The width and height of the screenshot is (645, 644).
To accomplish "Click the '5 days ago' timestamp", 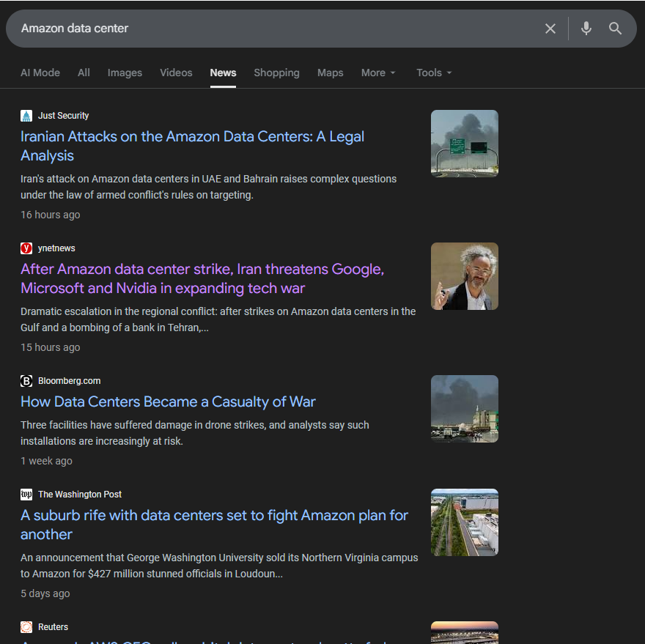I will click(x=45, y=594).
